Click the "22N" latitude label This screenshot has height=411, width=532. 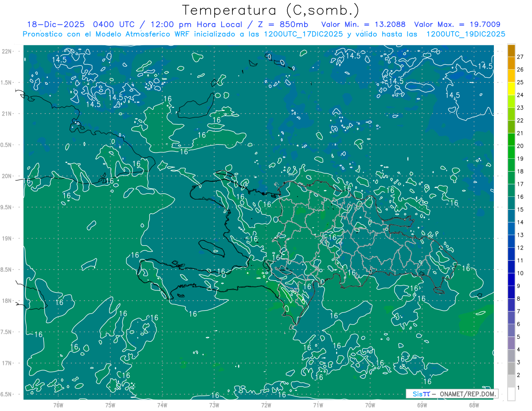point(8,51)
